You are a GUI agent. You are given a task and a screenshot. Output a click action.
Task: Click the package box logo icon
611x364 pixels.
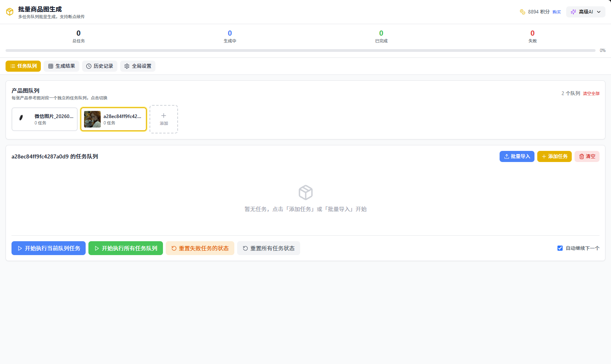coord(10,12)
